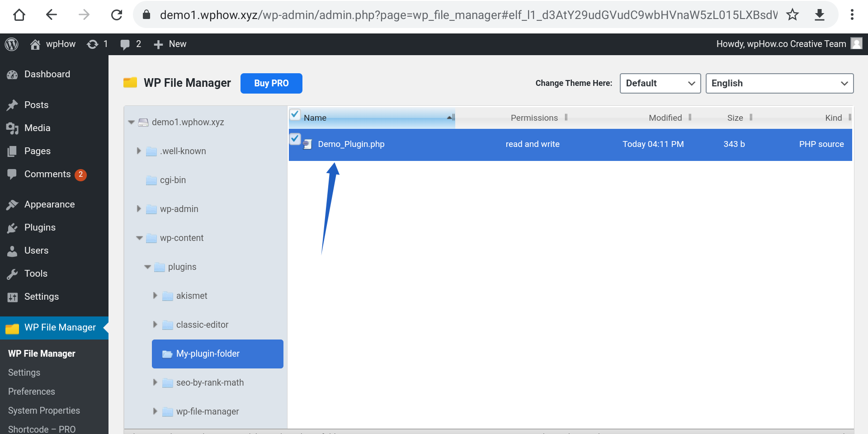Select the Plugins sidebar icon

[13, 227]
